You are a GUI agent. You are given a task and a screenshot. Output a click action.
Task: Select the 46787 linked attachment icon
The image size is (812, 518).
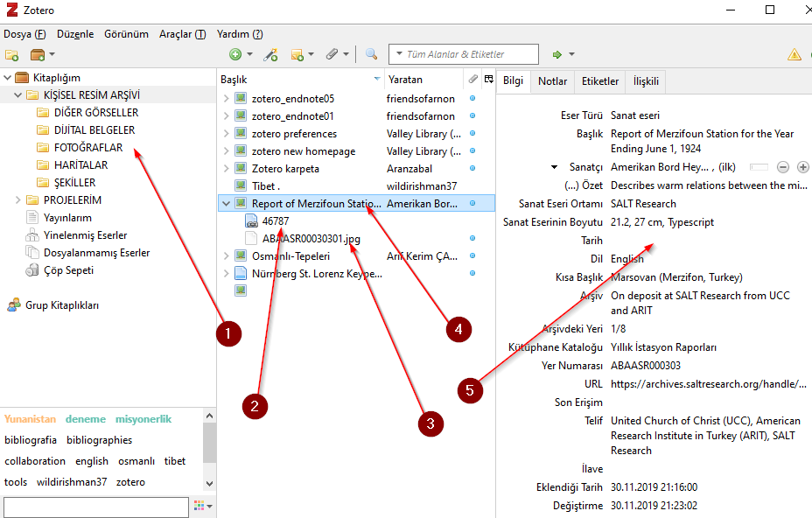point(251,221)
